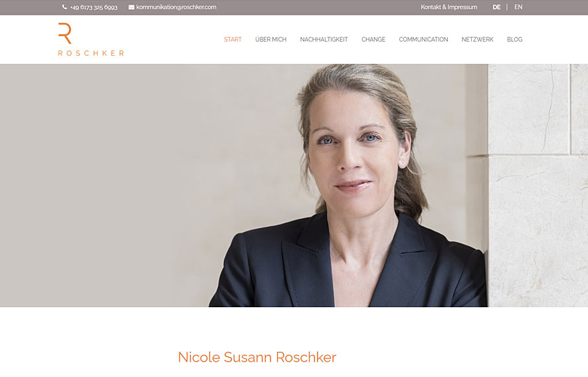The height and width of the screenshot is (377, 588).
Task: Click the orange R logo symbol
Action: (x=64, y=33)
